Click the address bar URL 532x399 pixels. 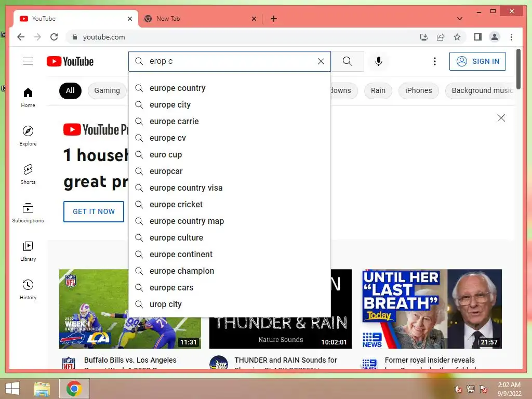pos(104,37)
